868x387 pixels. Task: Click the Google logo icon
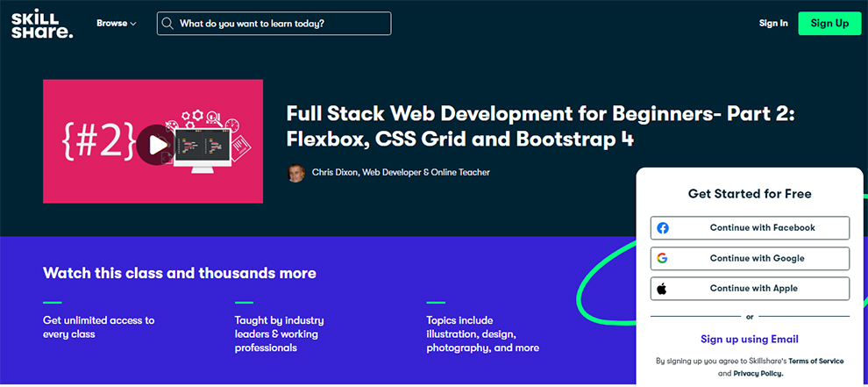coord(662,258)
